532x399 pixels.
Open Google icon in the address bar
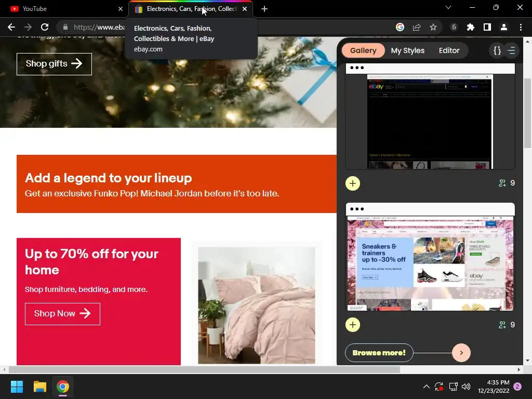[x=400, y=27]
